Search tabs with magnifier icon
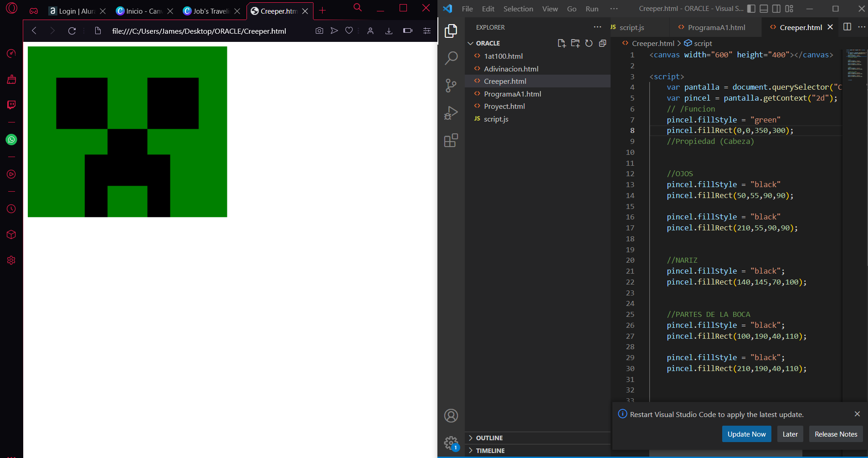The width and height of the screenshot is (868, 458). [358, 7]
